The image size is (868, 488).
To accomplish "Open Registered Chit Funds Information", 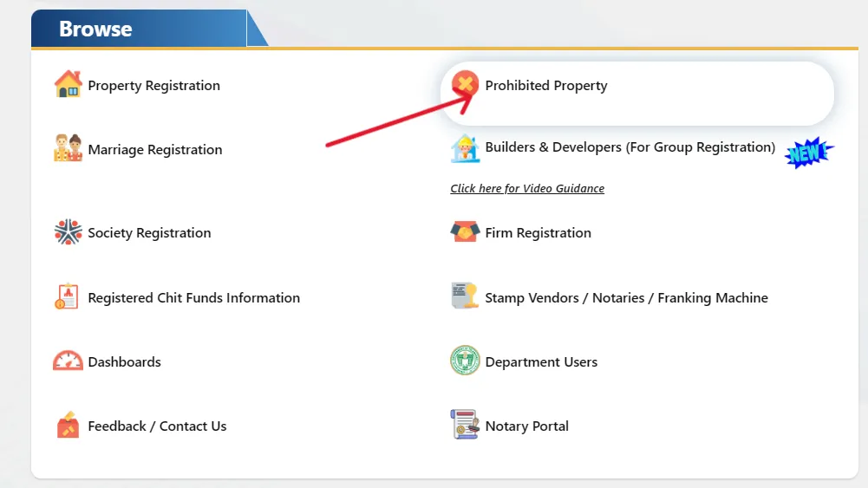I will (193, 297).
